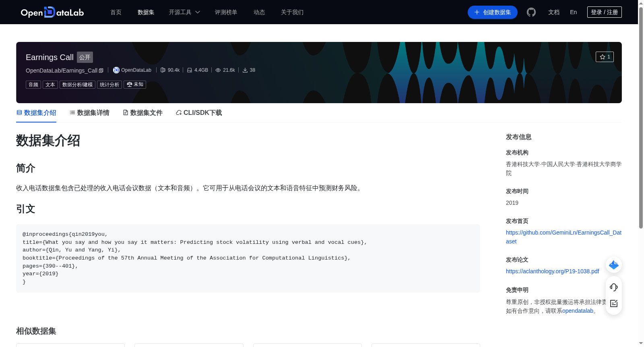This screenshot has height=347, width=644.
Task: Click the 38 downloads icon
Action: pyautogui.click(x=245, y=70)
